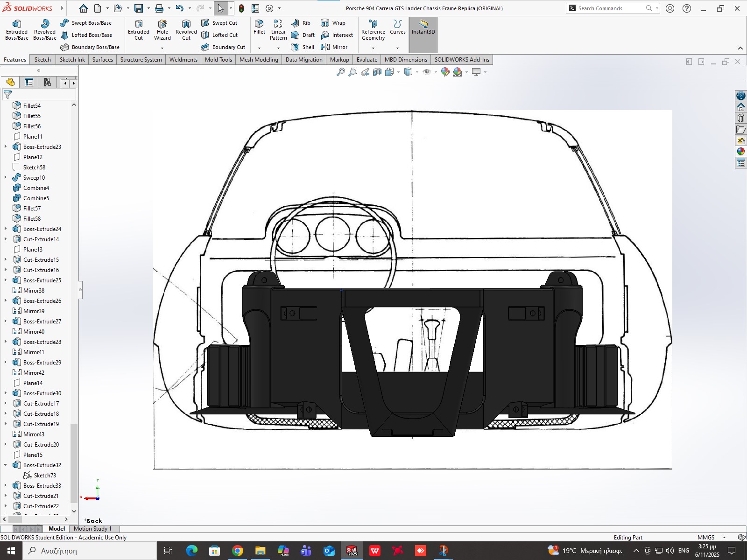Open the Appearances color sphere in task pane
The width and height of the screenshot is (747, 560).
741,151
